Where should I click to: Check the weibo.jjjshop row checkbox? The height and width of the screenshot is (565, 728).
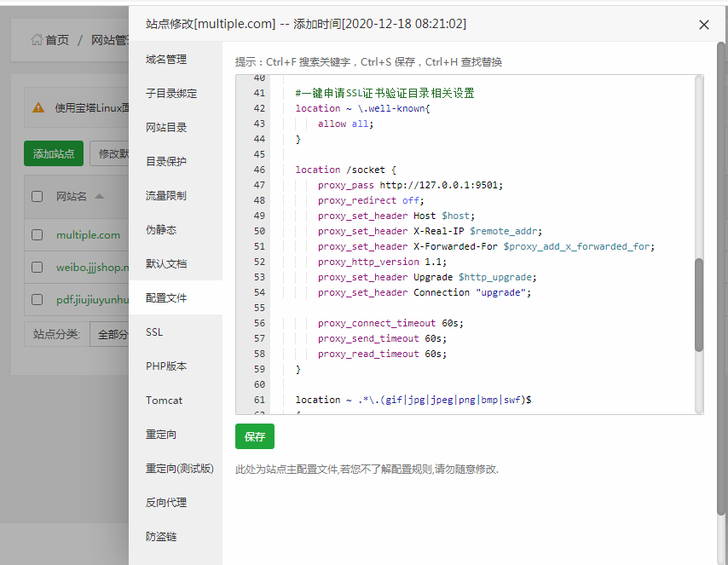click(38, 268)
